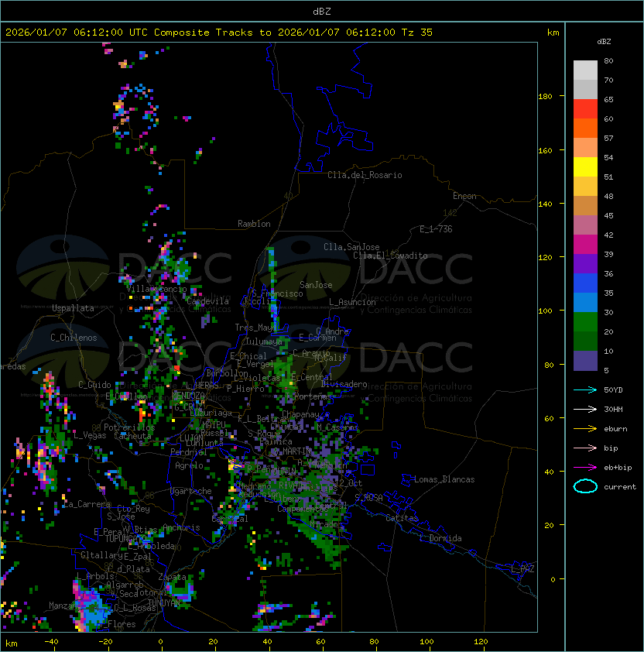Click the yellow eburn arrow in legend
Image resolution: width=644 pixels, height=652 pixels.
[x=585, y=428]
